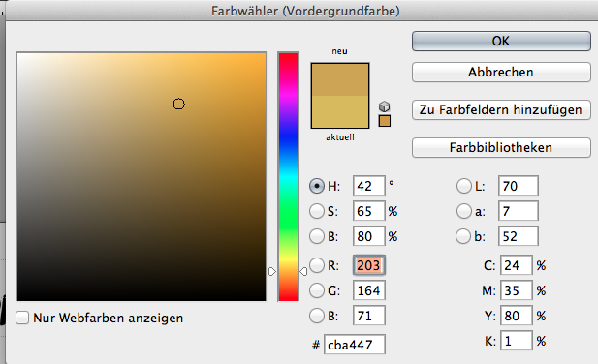Select the S saturation radio button
598x364 pixels.
coord(317,211)
